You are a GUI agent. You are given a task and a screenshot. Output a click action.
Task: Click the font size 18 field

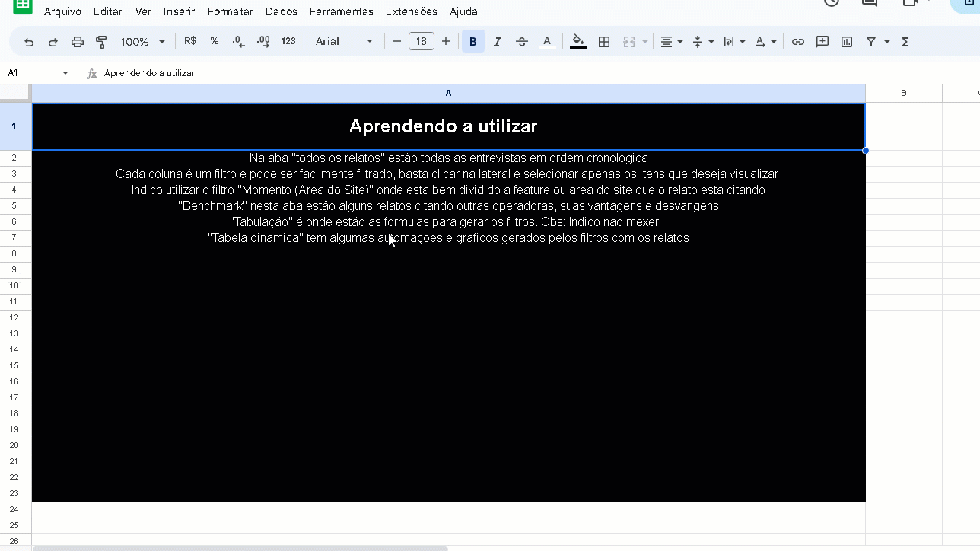pyautogui.click(x=422, y=41)
